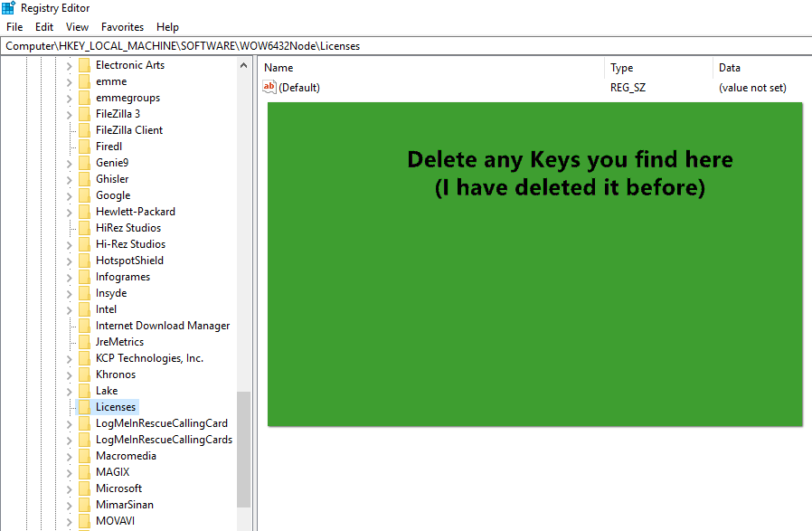This screenshot has height=531, width=812.
Task: Select the Licenses tree label
Action: click(116, 407)
